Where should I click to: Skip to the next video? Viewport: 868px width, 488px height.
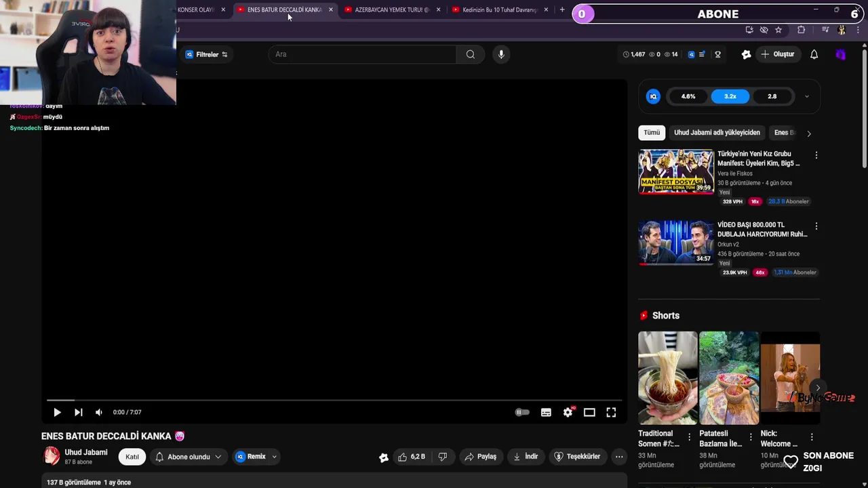click(79, 412)
